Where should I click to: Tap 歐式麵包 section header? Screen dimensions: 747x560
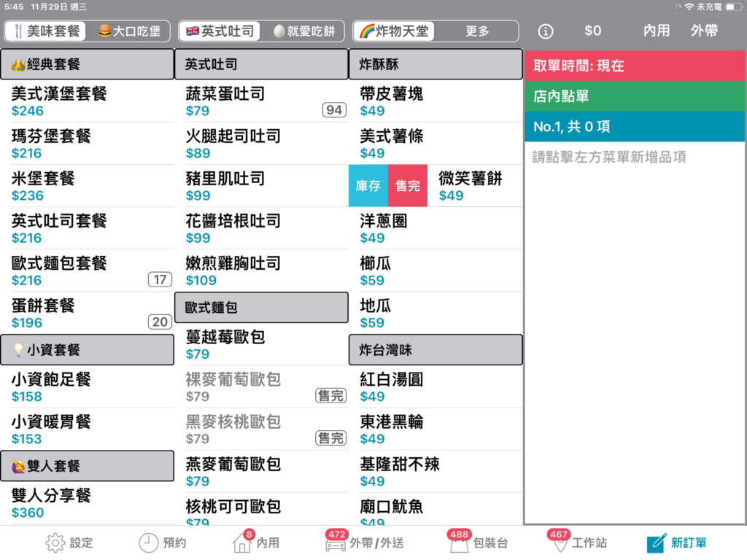point(262,308)
